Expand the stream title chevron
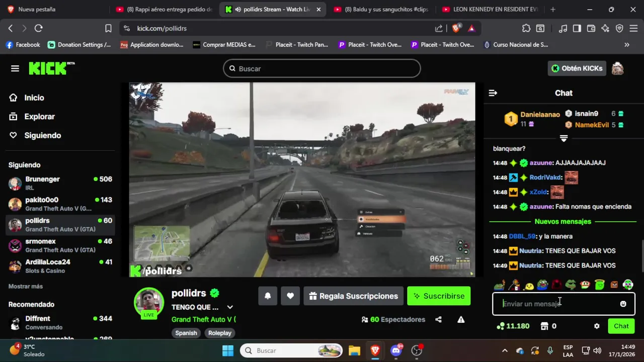The height and width of the screenshot is (362, 644). tap(230, 307)
